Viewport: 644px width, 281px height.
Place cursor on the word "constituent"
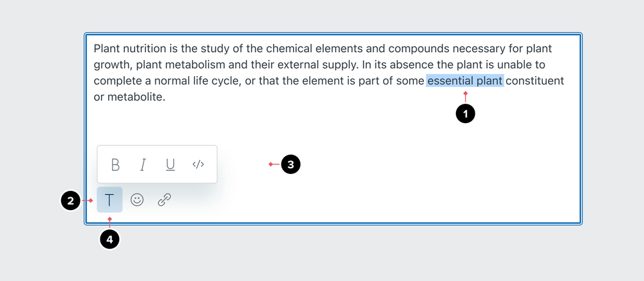click(535, 81)
